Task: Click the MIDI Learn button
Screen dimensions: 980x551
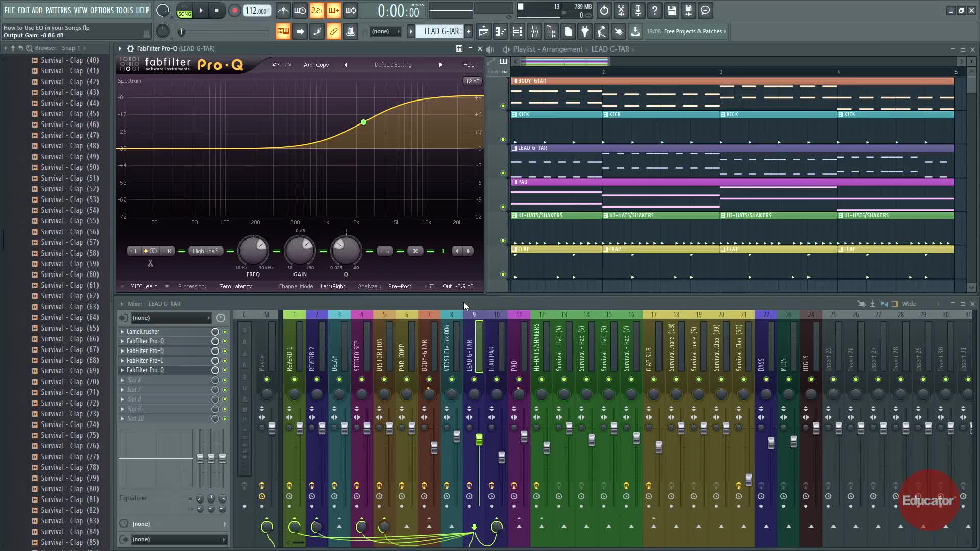Action: tap(143, 286)
